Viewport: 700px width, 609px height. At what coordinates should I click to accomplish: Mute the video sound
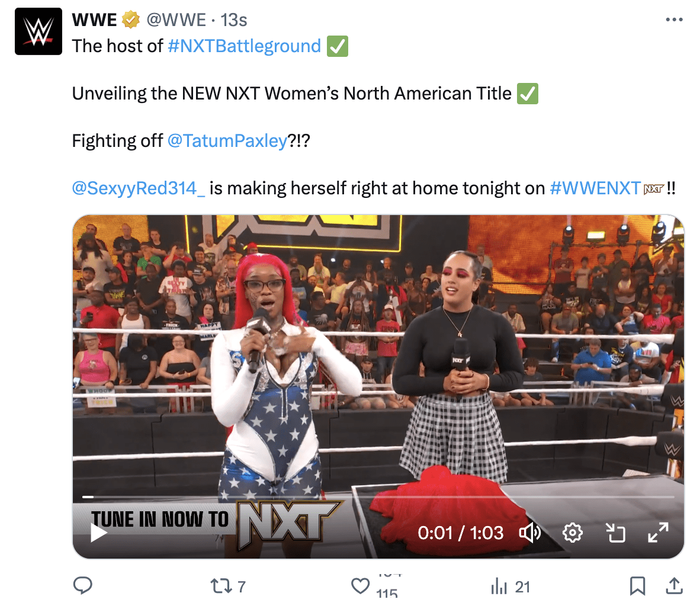(529, 533)
